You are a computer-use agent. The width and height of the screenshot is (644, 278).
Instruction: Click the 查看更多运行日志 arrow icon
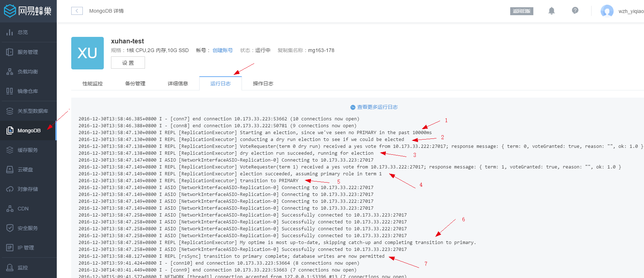[353, 107]
